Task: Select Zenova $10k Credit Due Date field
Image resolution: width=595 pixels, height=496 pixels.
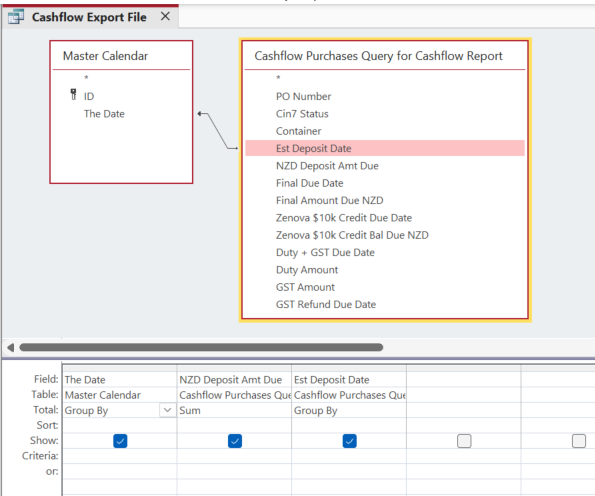Action: [344, 218]
